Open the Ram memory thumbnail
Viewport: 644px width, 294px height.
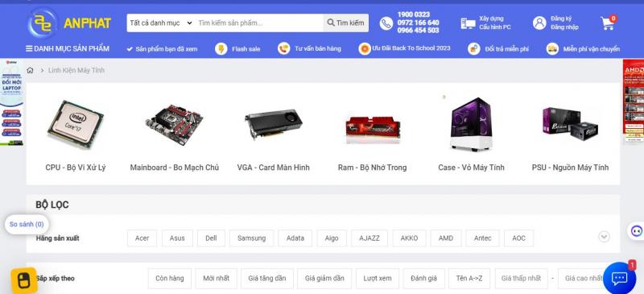(373, 130)
